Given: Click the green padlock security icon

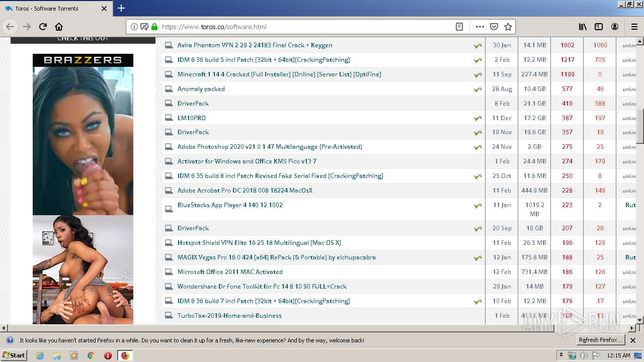Looking at the screenshot, I should [x=154, y=27].
